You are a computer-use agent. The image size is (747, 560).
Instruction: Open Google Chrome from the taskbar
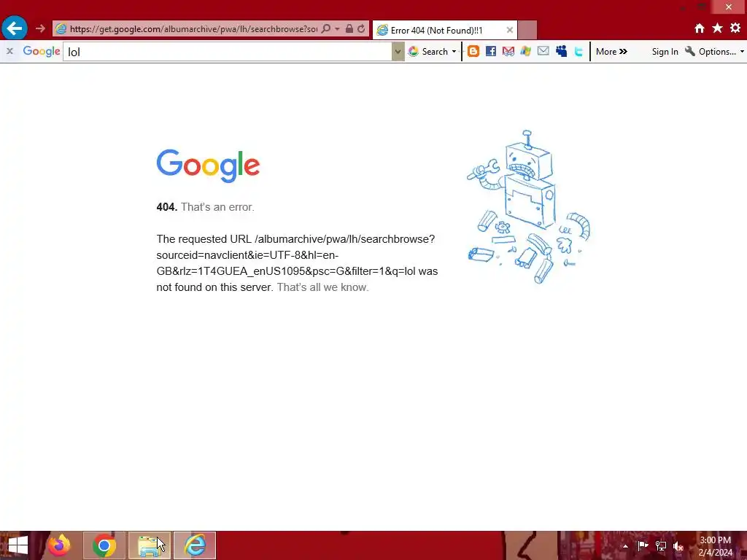[104, 545]
